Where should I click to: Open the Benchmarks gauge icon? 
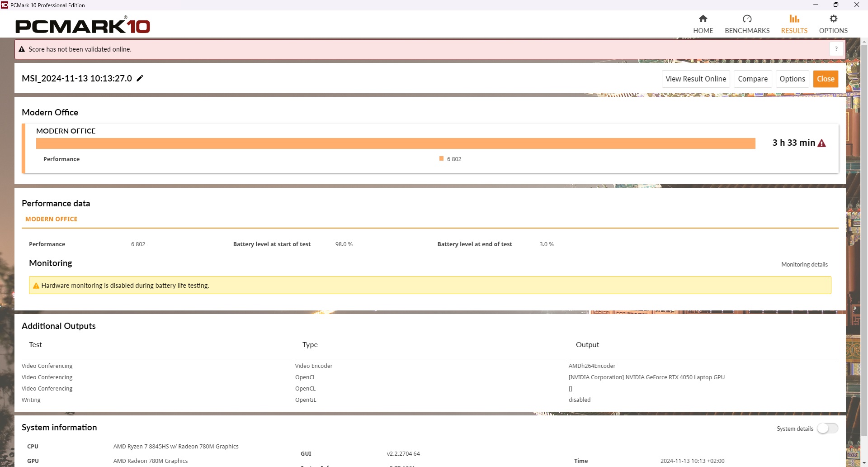click(747, 19)
